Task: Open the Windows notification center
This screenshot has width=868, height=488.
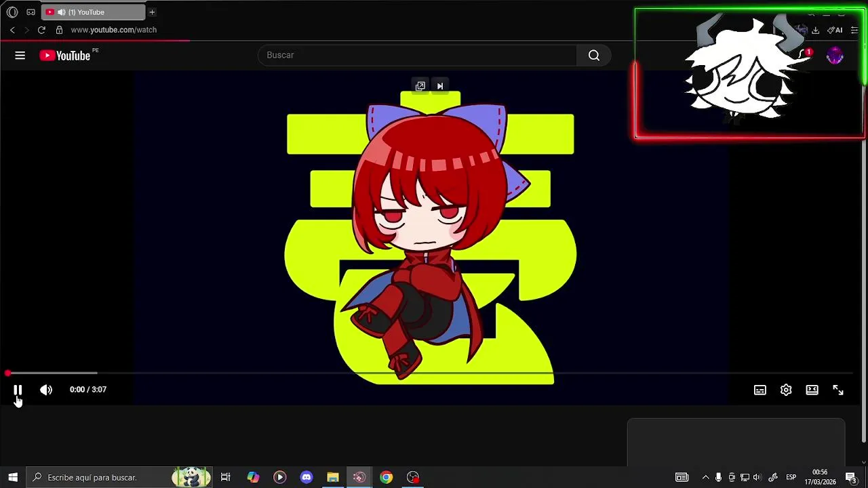Action: pyautogui.click(x=851, y=477)
